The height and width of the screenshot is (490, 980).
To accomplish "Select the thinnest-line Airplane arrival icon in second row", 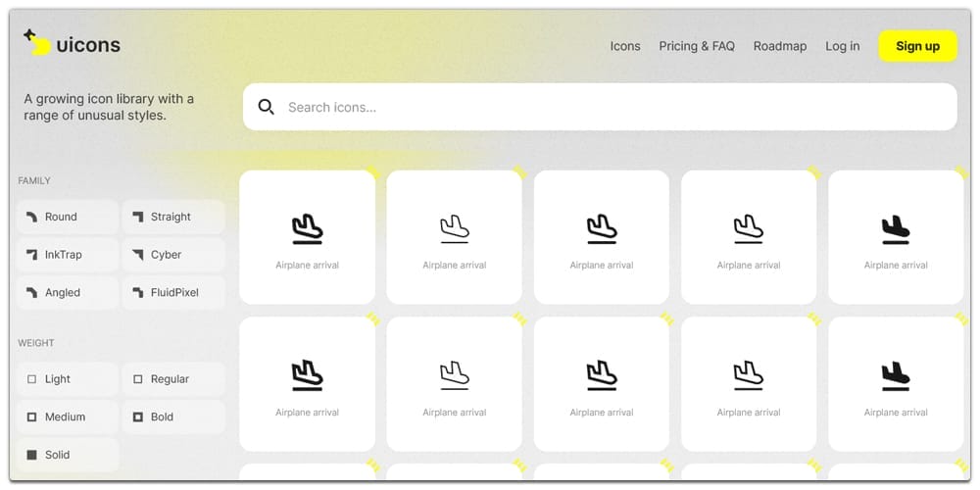I will tap(454, 383).
